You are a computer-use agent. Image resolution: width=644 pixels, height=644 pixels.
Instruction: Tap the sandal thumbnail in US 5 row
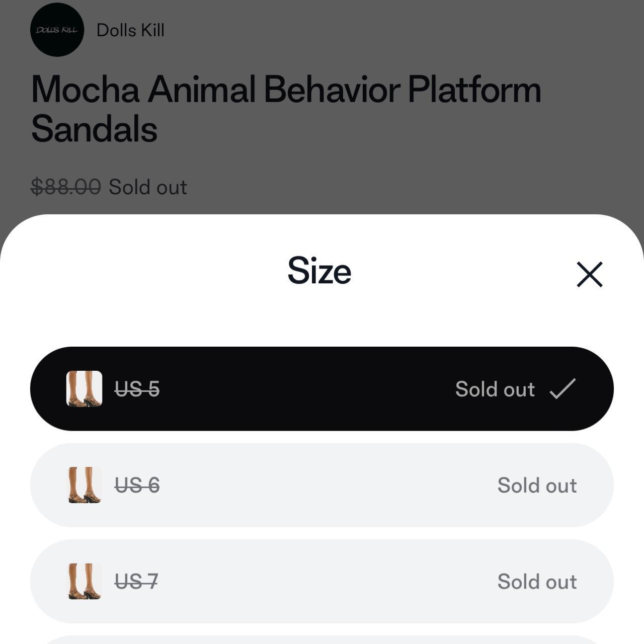pos(84,388)
